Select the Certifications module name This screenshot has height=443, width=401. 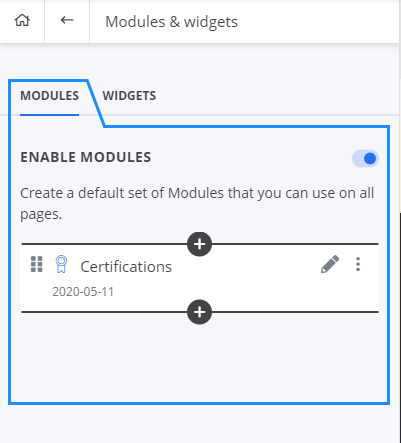(126, 267)
